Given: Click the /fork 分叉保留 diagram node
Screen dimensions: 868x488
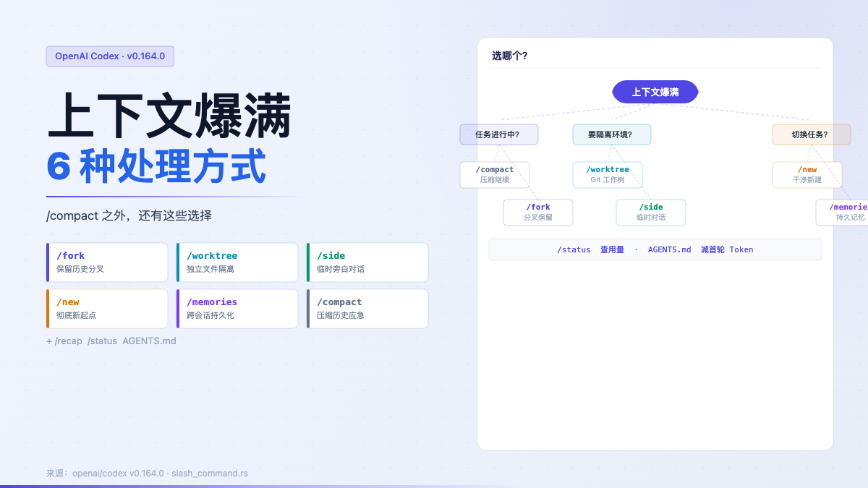Looking at the screenshot, I should (x=538, y=213).
